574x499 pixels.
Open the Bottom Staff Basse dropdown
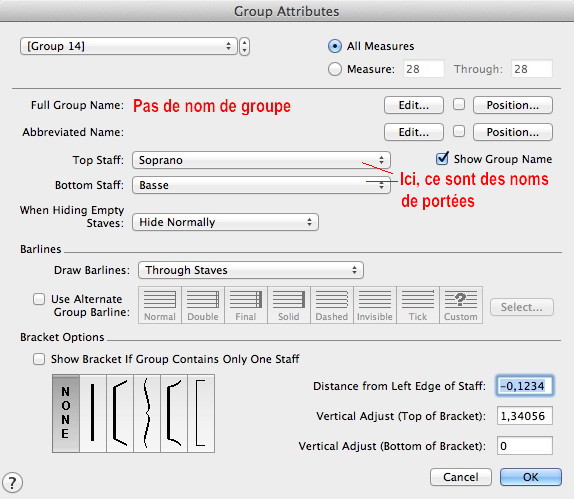tap(261, 185)
